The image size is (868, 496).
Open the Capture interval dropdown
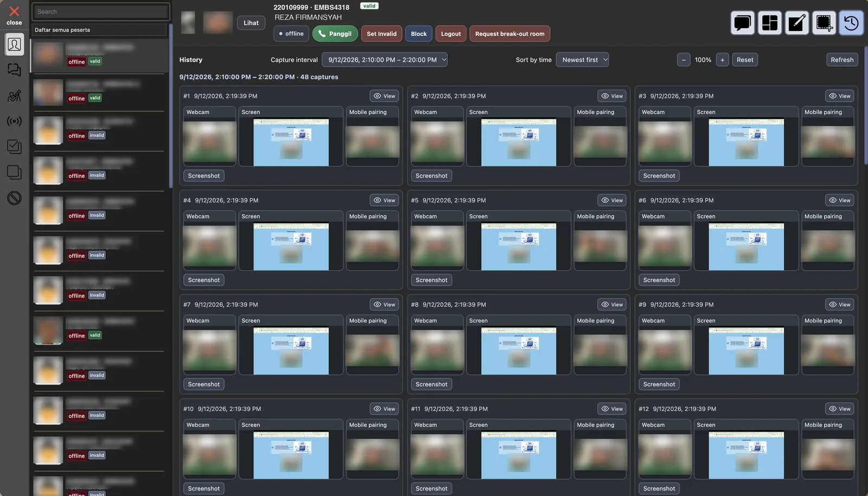[x=385, y=60]
